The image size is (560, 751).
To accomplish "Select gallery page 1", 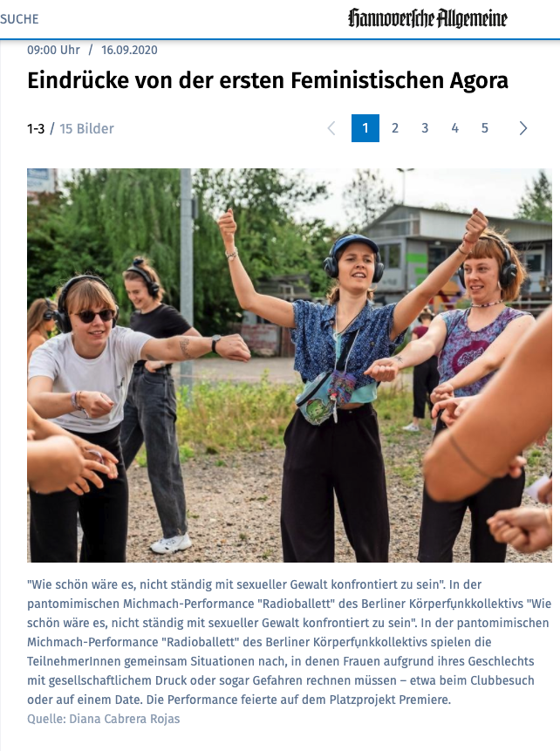I will 365,128.
